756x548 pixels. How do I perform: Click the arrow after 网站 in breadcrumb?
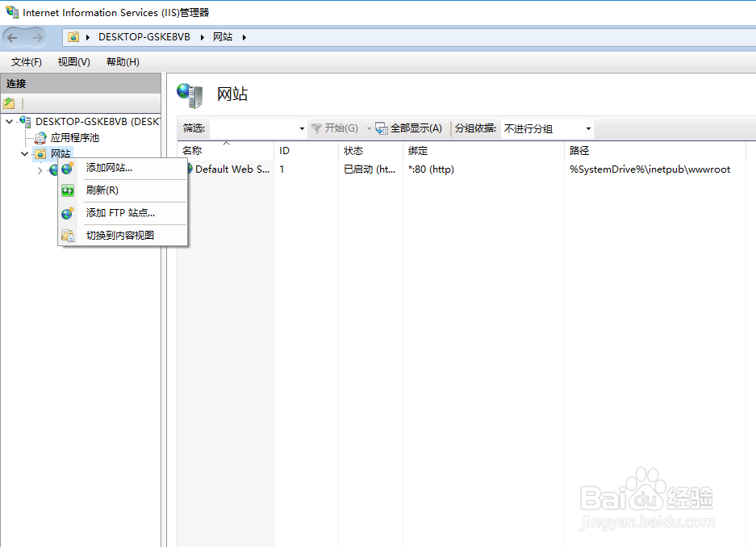point(244,37)
